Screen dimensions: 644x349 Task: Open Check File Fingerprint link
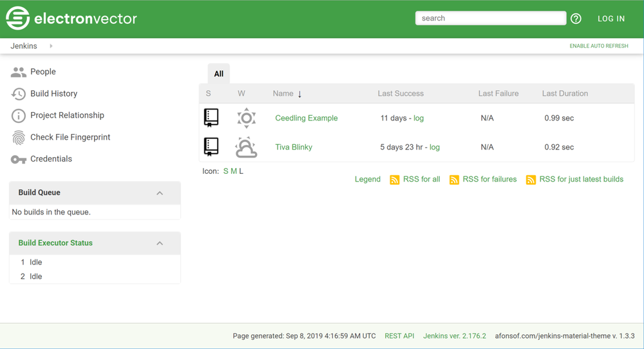point(70,137)
